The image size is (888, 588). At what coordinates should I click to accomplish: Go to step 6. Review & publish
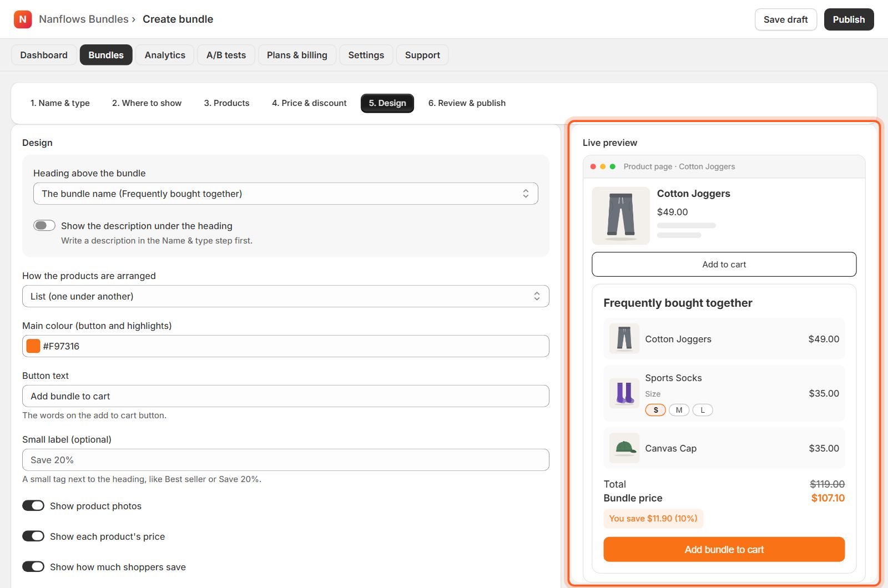tap(467, 103)
